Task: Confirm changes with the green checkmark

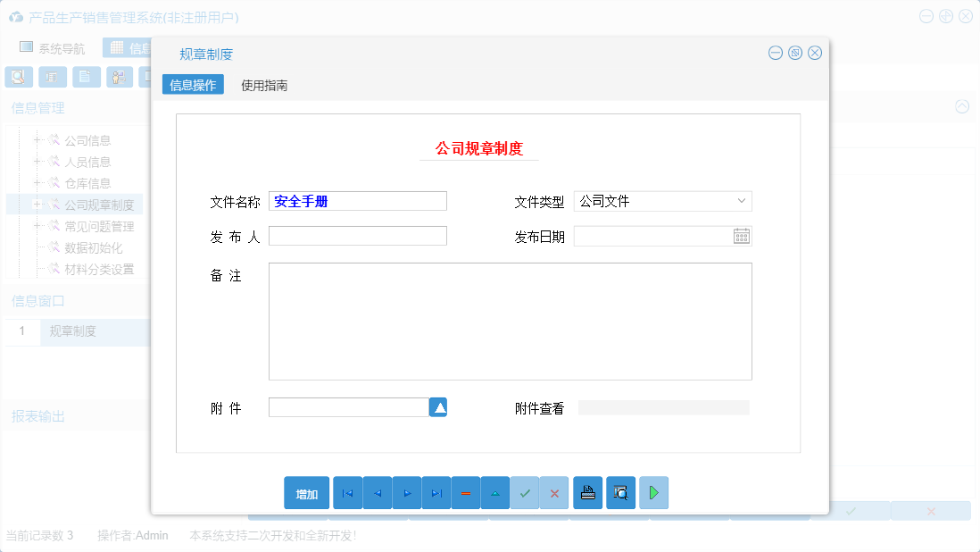Action: (x=525, y=492)
